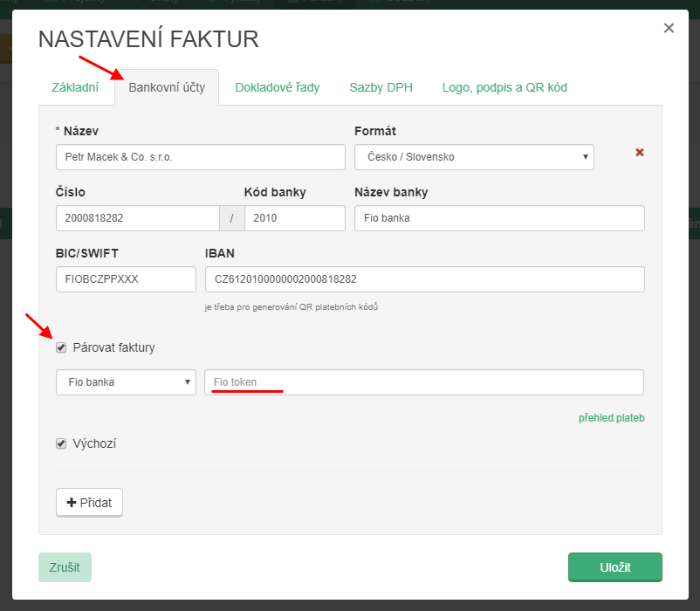Remove bank account with red X icon
Viewport: 700px width, 611px height.
click(639, 153)
